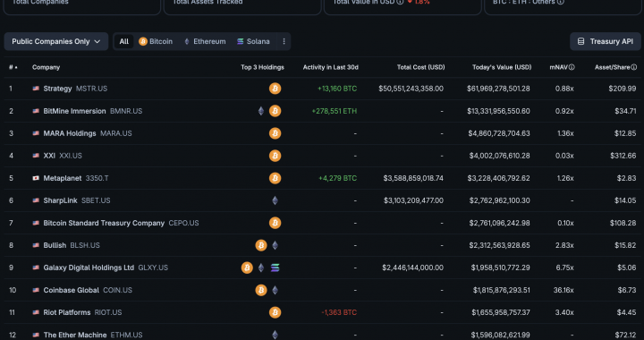Select +278,551 ETH activity value
The height and width of the screenshot is (340, 644).
point(335,111)
